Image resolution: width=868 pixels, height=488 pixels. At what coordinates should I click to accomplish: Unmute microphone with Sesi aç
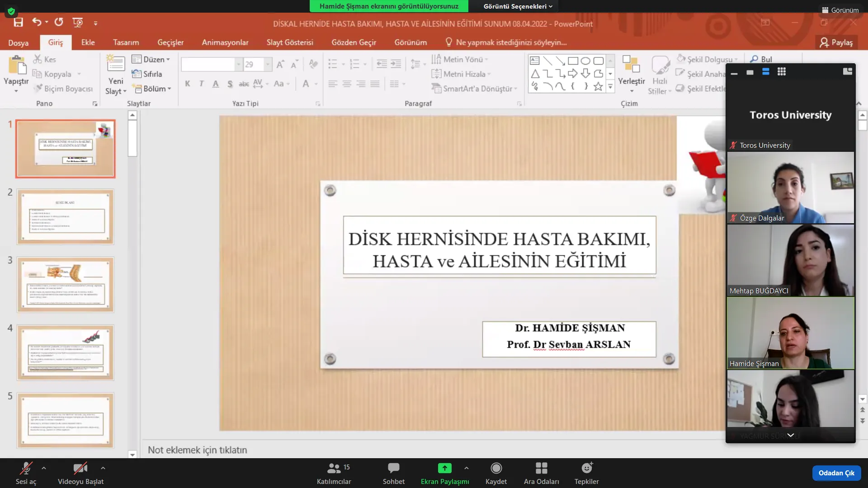tap(26, 473)
